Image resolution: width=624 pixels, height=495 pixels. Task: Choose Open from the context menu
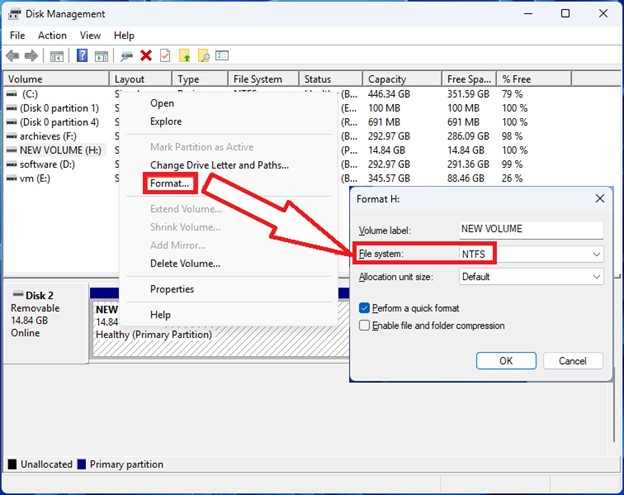(x=162, y=103)
